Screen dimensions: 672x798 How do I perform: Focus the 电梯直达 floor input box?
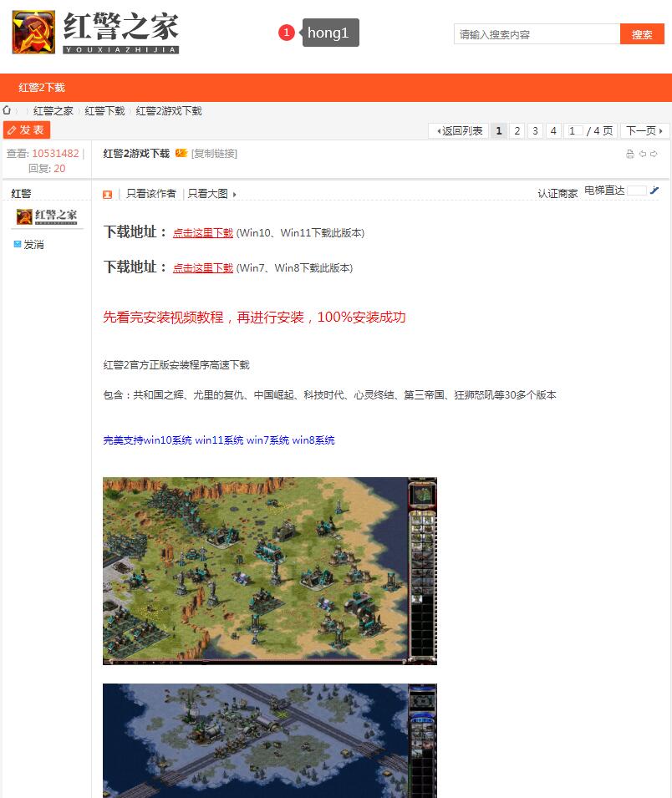pyautogui.click(x=637, y=191)
